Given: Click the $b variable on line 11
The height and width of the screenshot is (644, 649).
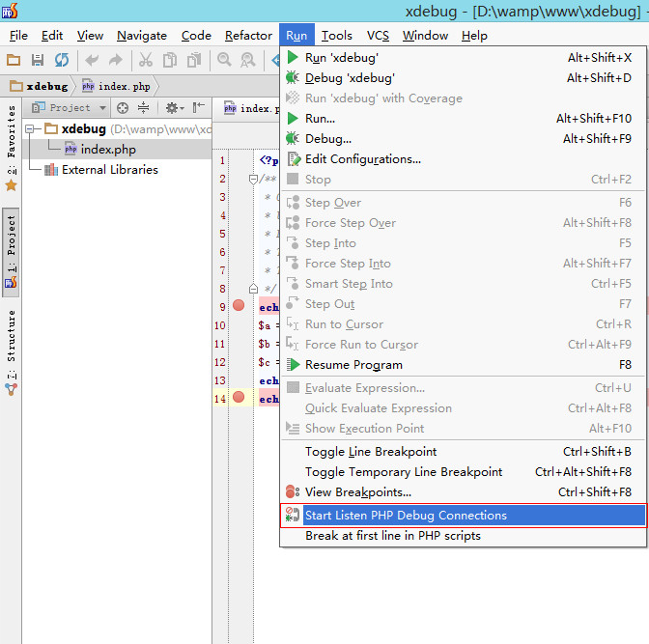Looking at the screenshot, I should (x=264, y=344).
